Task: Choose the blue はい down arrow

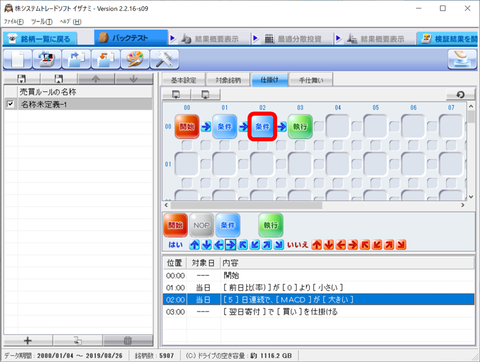Action: (x=207, y=245)
